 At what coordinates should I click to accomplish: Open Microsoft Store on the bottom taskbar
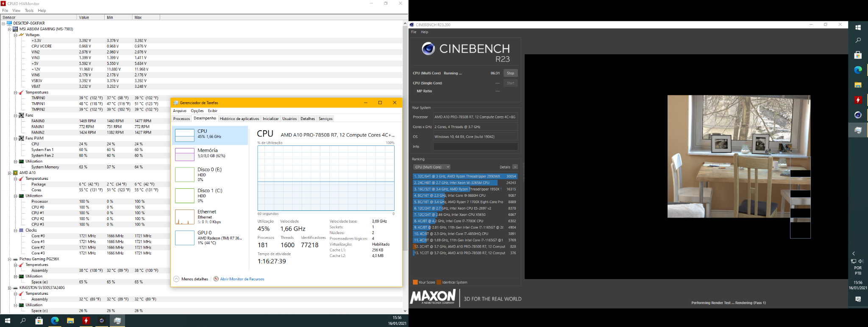coord(39,321)
